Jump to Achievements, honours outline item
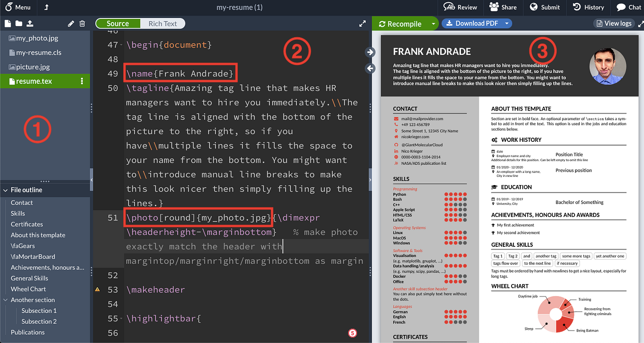This screenshot has height=343, width=644. point(47,267)
